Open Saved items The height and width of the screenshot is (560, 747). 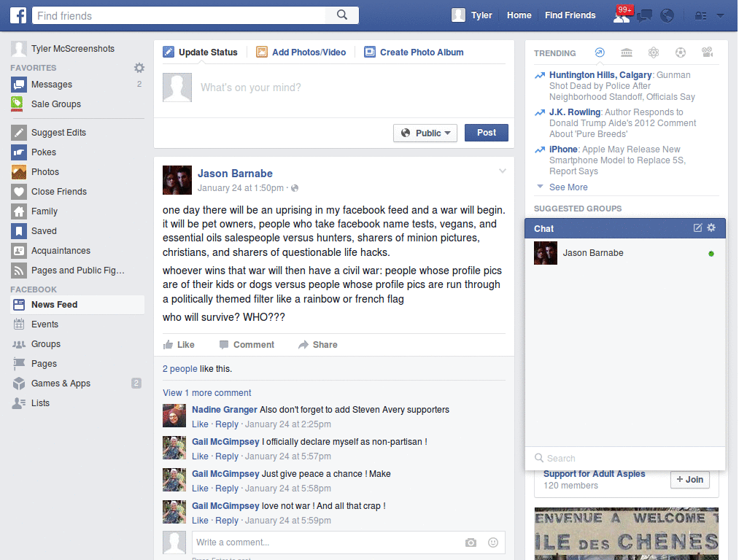[77, 231]
